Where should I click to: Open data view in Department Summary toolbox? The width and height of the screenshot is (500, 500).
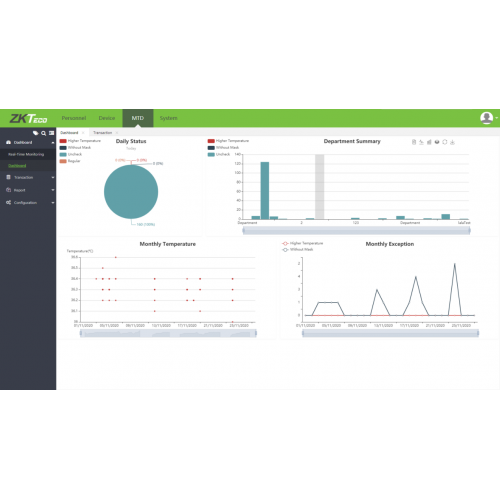pyautogui.click(x=414, y=142)
